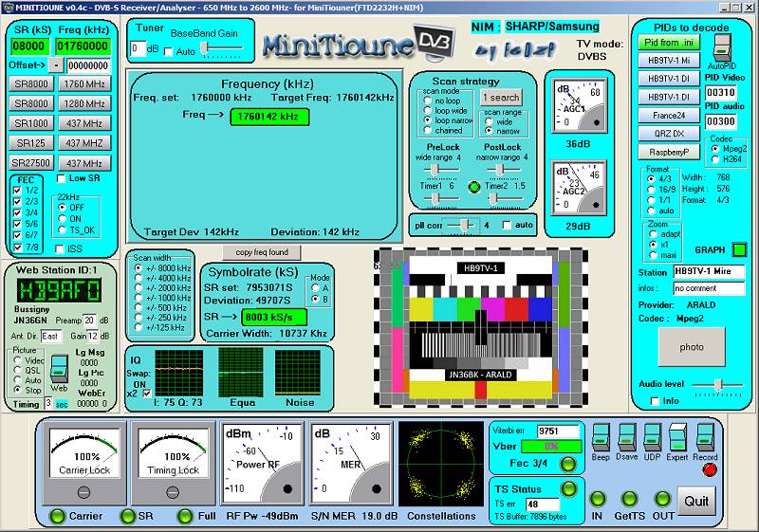Click the copy freq found button
The image size is (759, 532).
[x=261, y=252]
